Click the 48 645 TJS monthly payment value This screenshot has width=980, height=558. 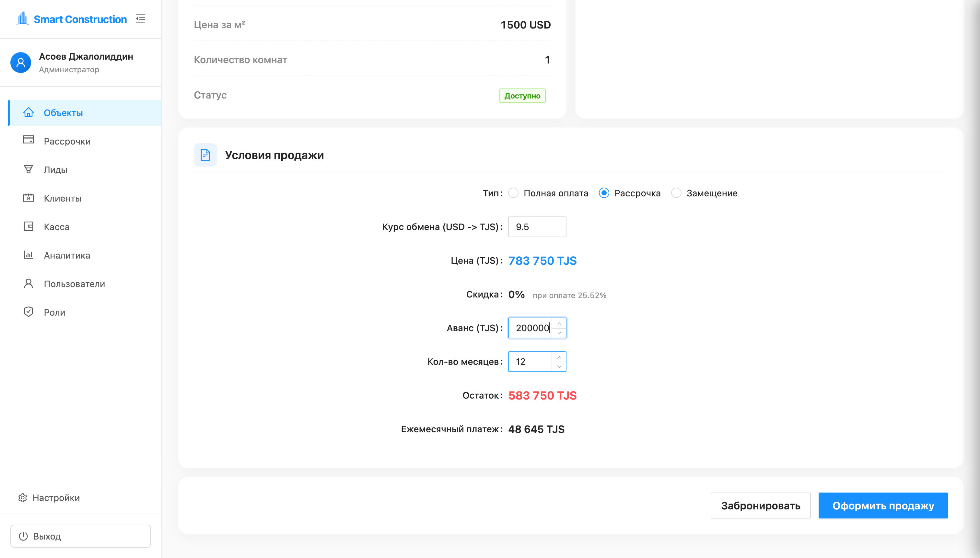(536, 429)
